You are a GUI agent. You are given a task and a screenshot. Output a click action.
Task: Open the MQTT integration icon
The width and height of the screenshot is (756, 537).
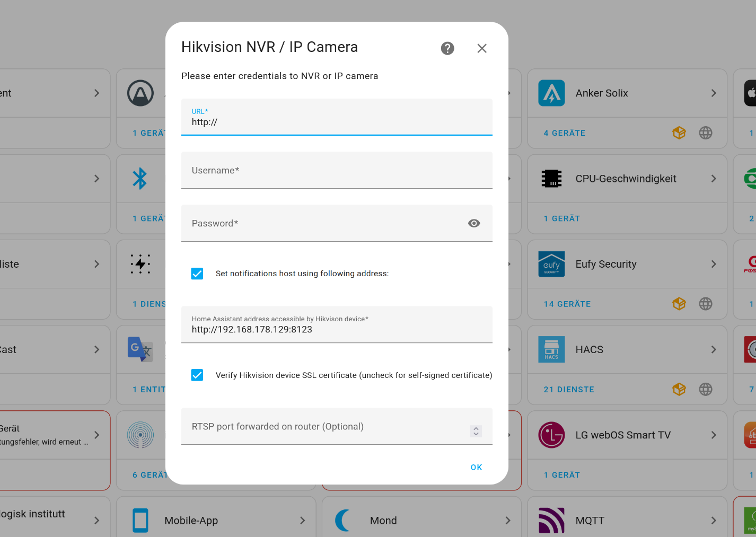[x=551, y=521]
